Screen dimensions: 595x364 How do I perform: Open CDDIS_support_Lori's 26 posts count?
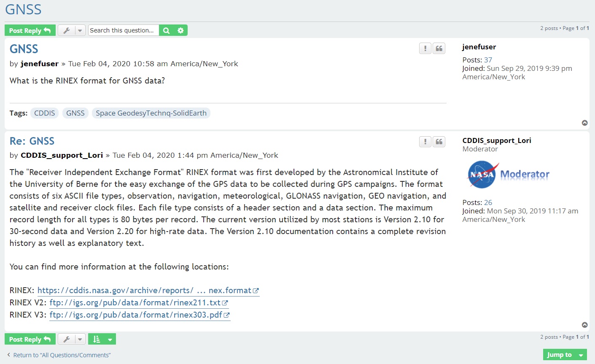point(488,202)
